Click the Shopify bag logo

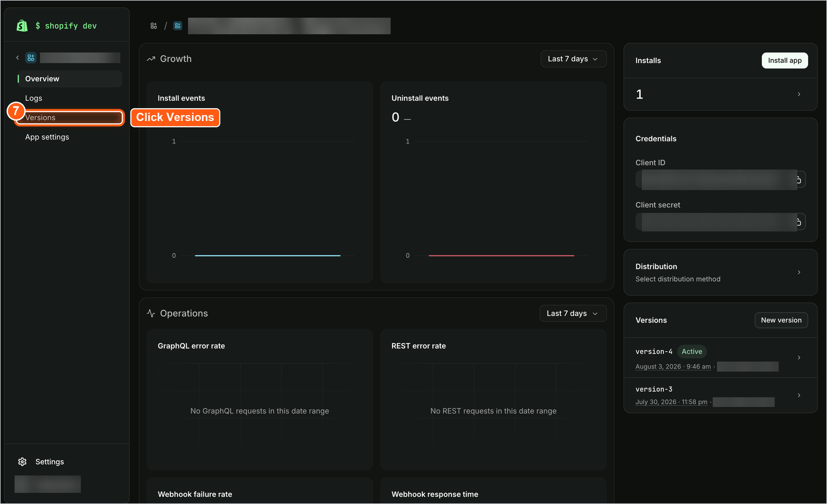[x=22, y=26]
